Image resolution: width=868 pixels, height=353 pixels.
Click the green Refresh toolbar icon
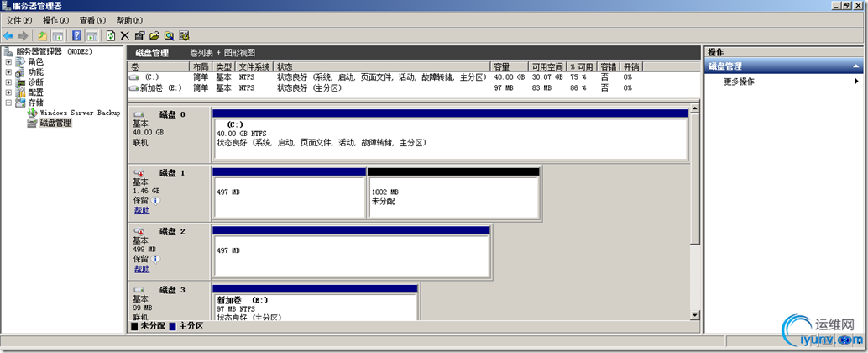(x=111, y=36)
